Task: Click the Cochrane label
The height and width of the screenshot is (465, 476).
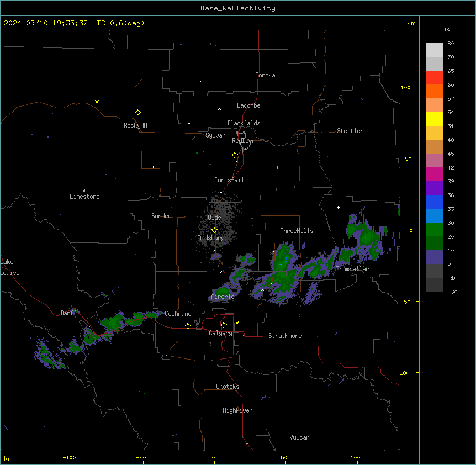Action: 178,314
